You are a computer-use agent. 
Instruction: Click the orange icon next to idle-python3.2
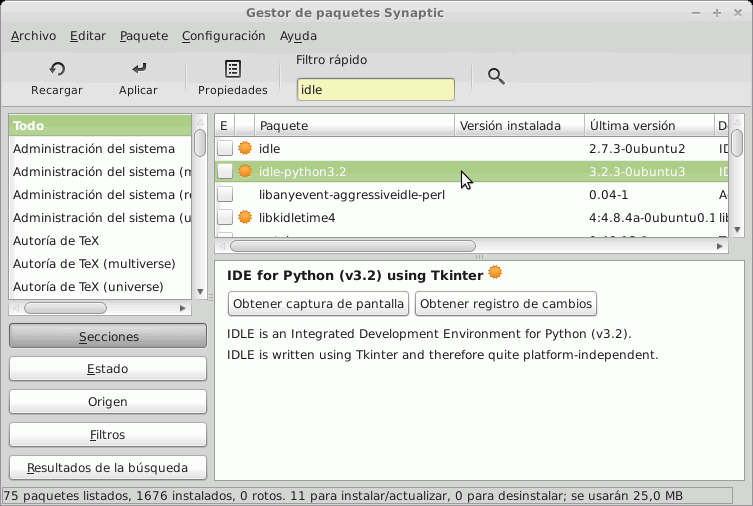(245, 171)
